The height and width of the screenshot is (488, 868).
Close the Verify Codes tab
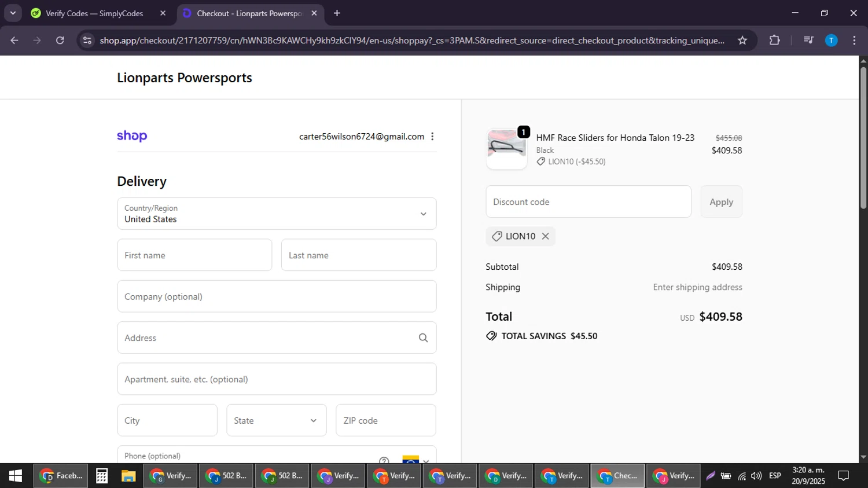click(x=163, y=13)
